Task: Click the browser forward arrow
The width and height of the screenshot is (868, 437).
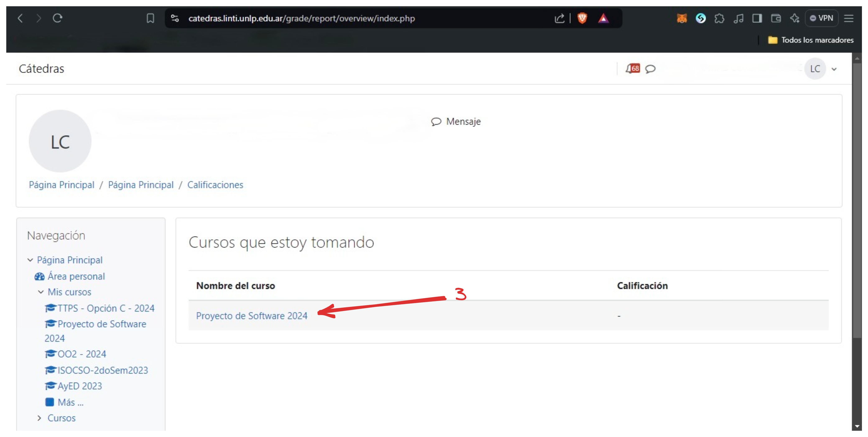Action: pos(39,18)
